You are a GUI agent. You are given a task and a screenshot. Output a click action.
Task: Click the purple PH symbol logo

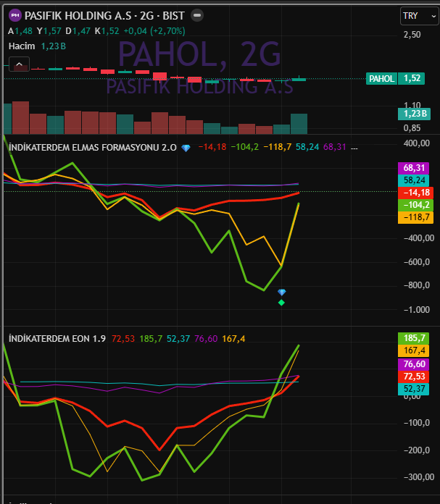click(x=14, y=15)
